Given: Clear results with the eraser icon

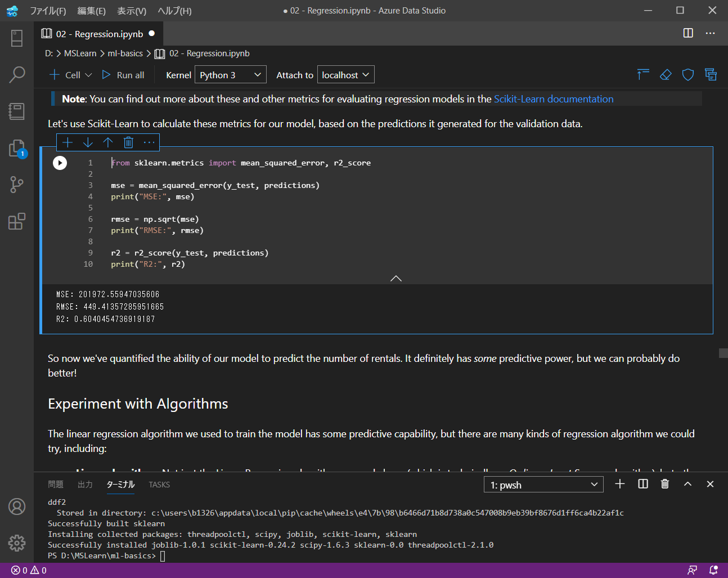Looking at the screenshot, I should (x=666, y=75).
